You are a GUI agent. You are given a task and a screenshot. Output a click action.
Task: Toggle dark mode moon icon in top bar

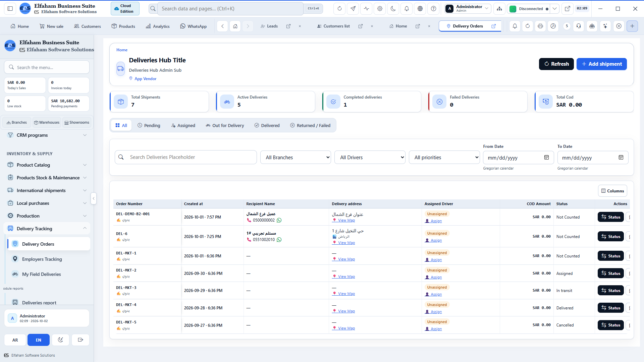tap(393, 9)
